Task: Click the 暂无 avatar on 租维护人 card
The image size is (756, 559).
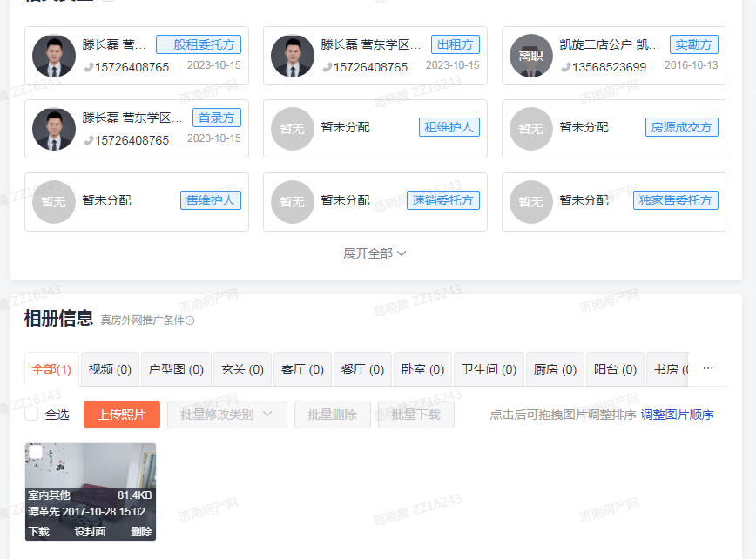Action: (292, 129)
